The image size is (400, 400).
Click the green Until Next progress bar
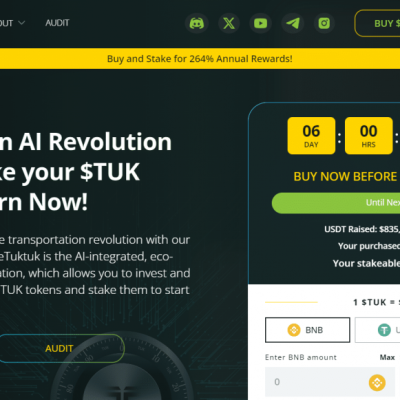point(336,203)
